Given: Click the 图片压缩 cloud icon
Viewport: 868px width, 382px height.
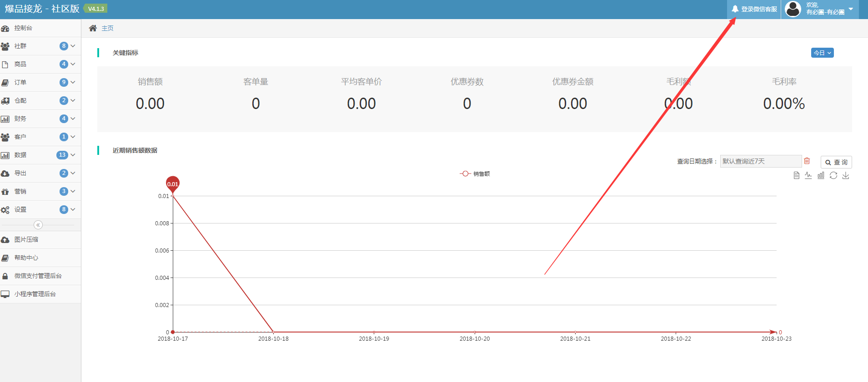Looking at the screenshot, I should 5,240.
